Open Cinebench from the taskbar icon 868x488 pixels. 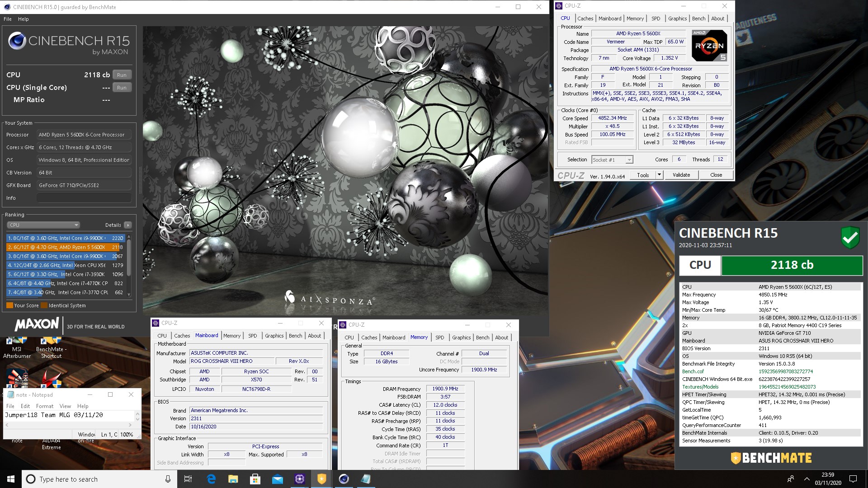(344, 479)
